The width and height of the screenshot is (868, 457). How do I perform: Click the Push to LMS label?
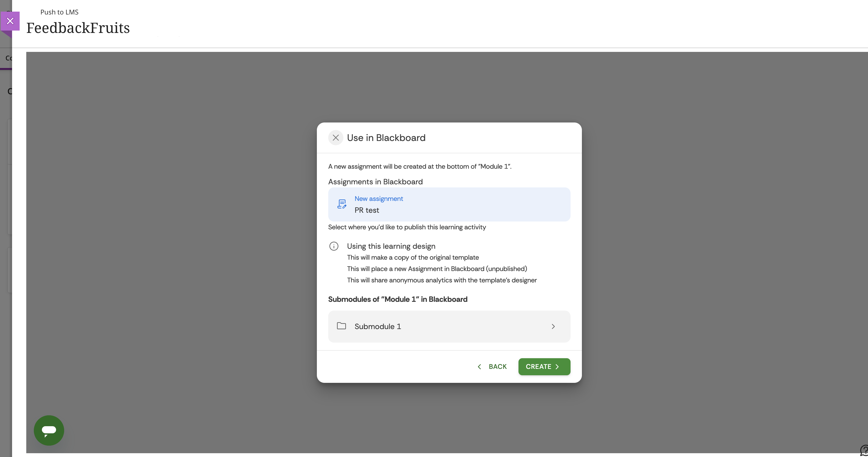(59, 12)
